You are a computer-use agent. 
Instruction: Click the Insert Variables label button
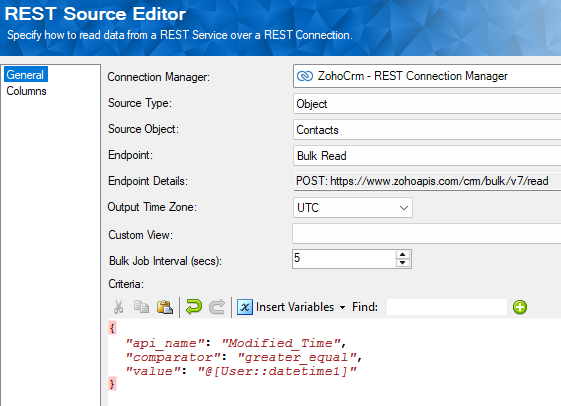(295, 307)
